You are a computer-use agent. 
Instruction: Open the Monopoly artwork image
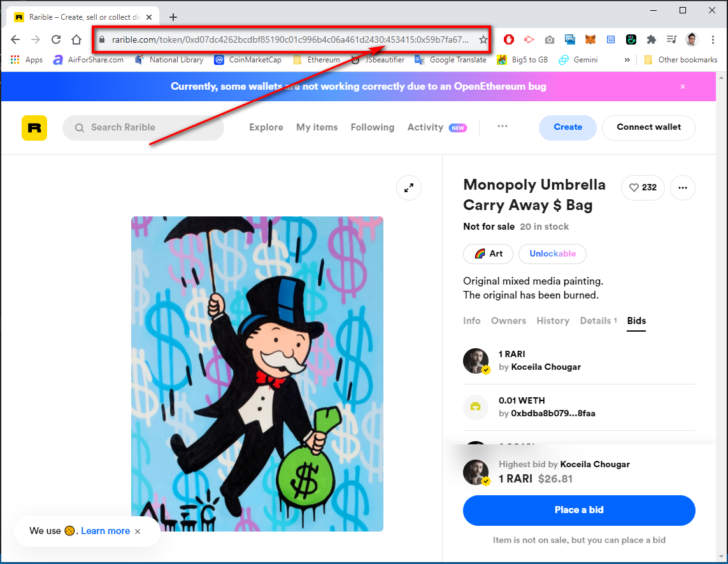tap(257, 374)
